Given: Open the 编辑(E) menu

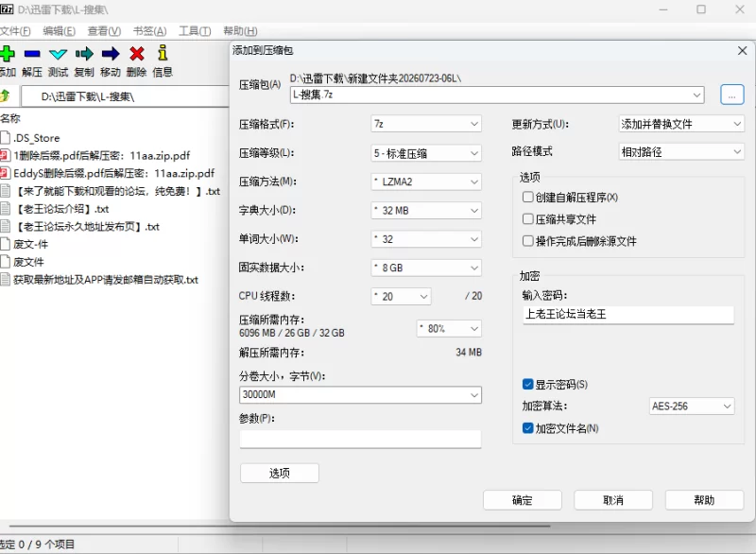Looking at the screenshot, I should tap(59, 31).
